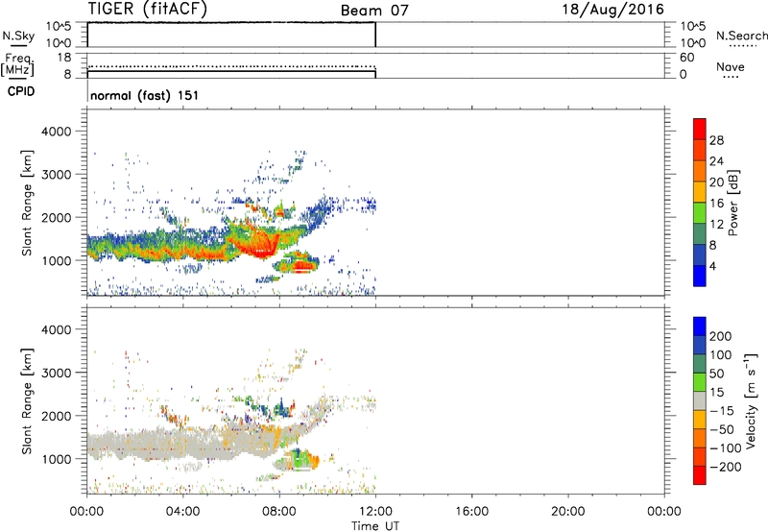Click the red bottom segment of the Velocity colorbar

[700, 475]
